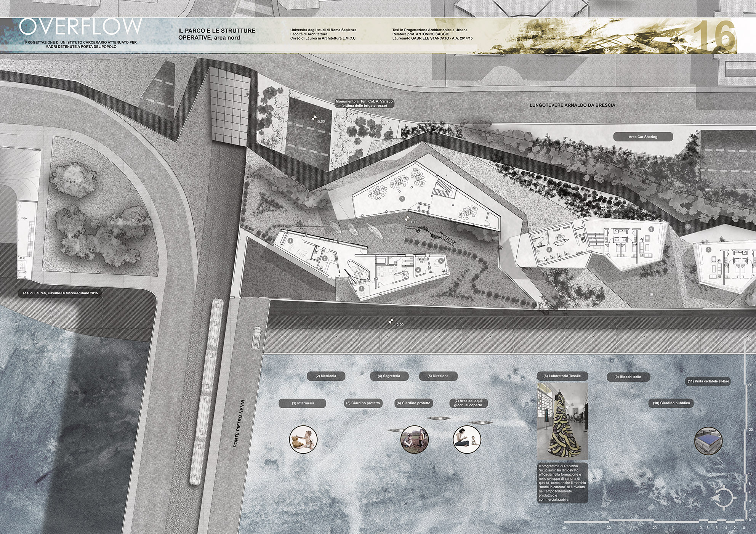Image resolution: width=756 pixels, height=534 pixels.
Task: Select the (2) Matricola label
Action: tap(326, 376)
